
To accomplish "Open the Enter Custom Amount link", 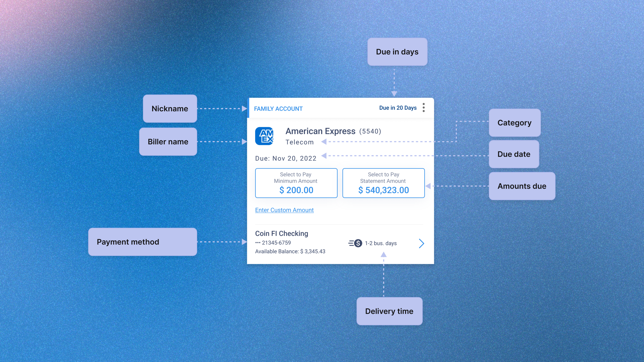I will coord(284,210).
